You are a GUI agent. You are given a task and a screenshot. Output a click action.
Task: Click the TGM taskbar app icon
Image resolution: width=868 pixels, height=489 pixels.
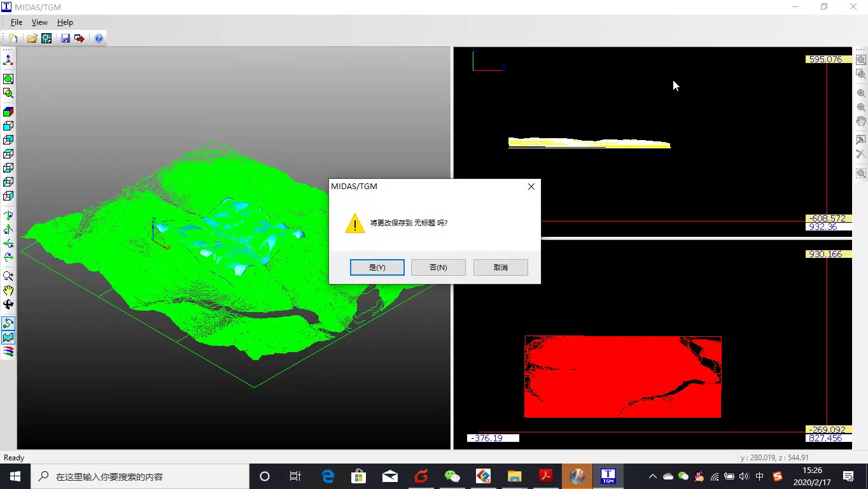point(608,476)
